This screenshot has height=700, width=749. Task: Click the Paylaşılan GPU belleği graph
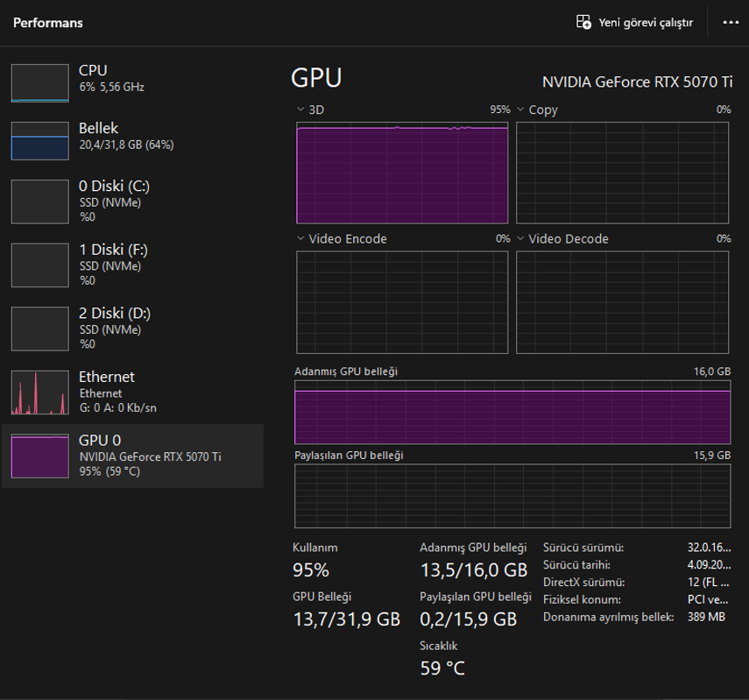pos(512,496)
